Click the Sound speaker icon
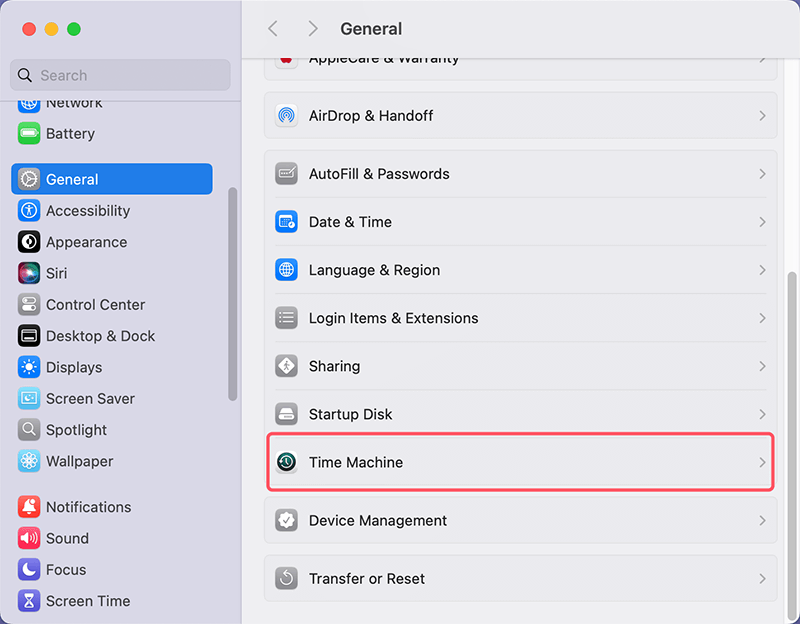Viewport: 800px width, 624px height. (28, 538)
